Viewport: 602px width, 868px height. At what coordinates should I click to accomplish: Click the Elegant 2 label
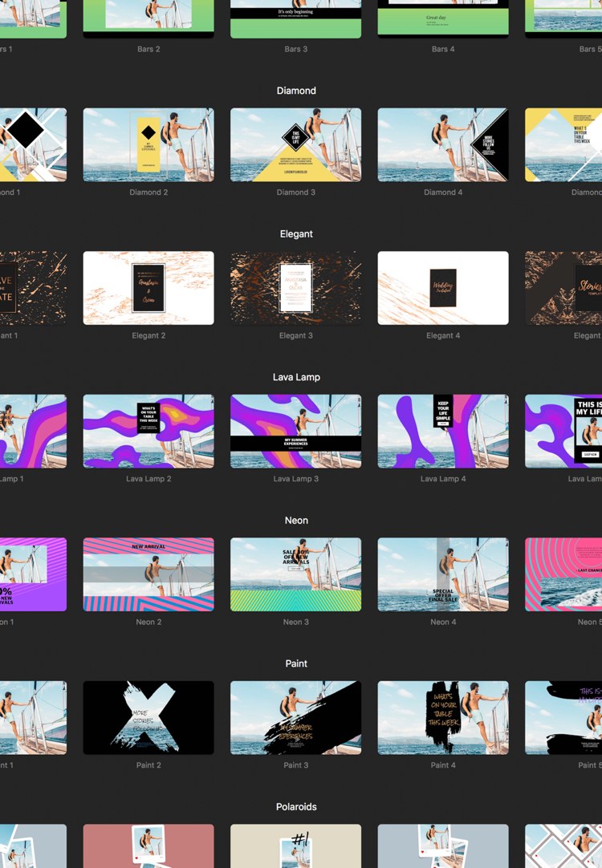[x=148, y=335]
